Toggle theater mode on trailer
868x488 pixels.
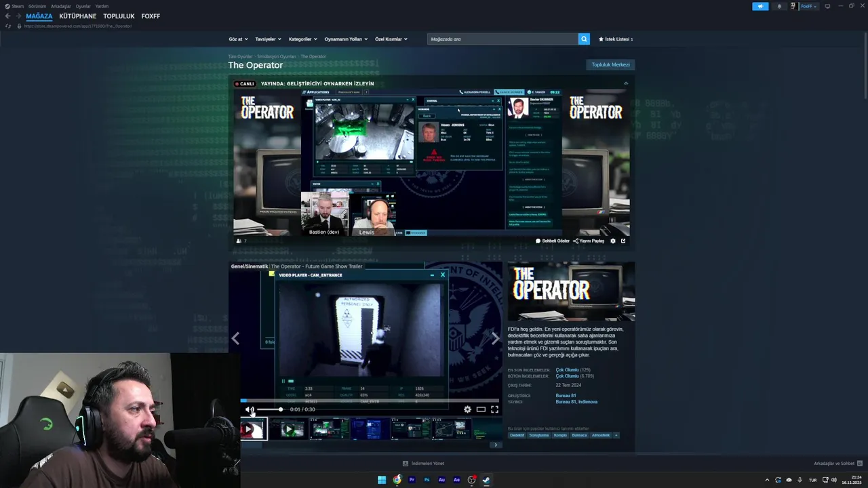coord(481,409)
